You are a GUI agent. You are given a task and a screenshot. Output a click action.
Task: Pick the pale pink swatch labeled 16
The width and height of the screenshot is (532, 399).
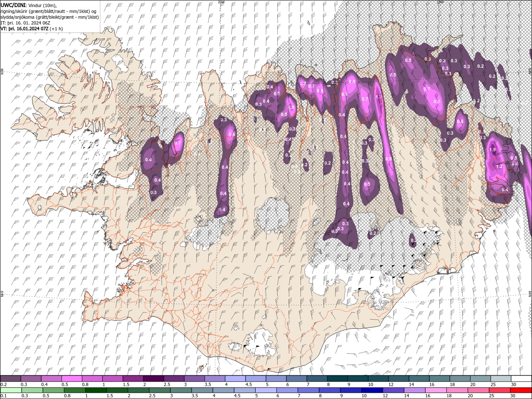[436, 390]
